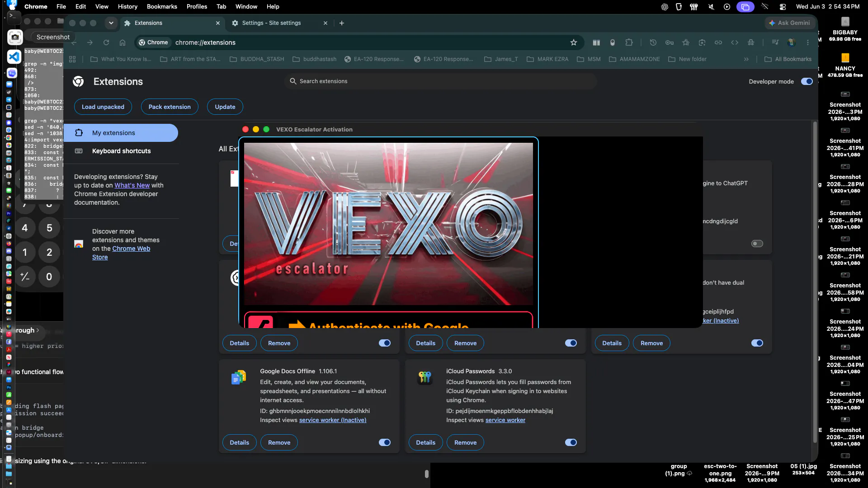Viewport: 868px width, 488px height.
Task: Select the BIGBABY drive on desktop
Action: coord(845,29)
